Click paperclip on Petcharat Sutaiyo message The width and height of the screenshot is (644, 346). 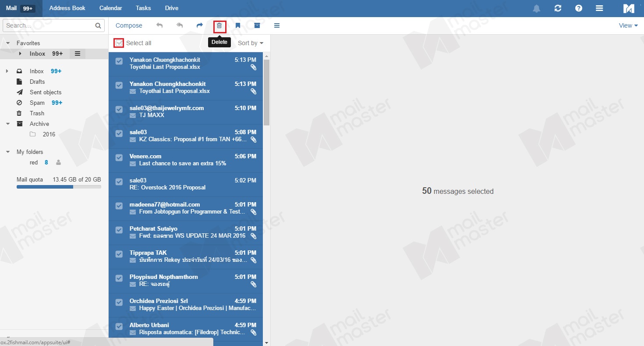pos(253,236)
